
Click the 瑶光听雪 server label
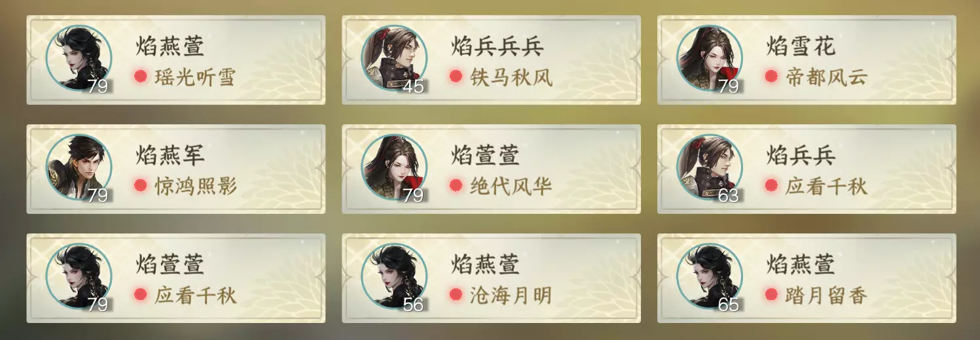pos(194,77)
